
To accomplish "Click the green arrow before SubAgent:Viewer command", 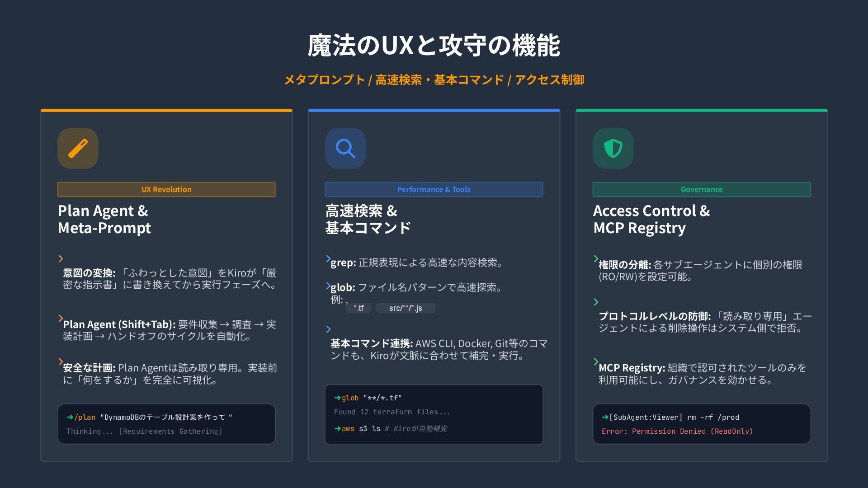I will pyautogui.click(x=605, y=417).
